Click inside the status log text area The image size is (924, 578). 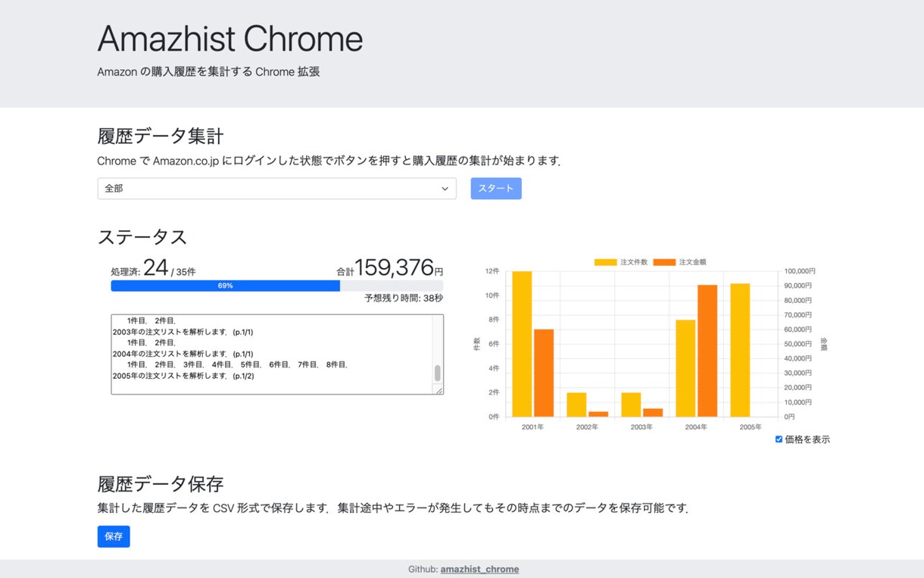[x=277, y=355]
